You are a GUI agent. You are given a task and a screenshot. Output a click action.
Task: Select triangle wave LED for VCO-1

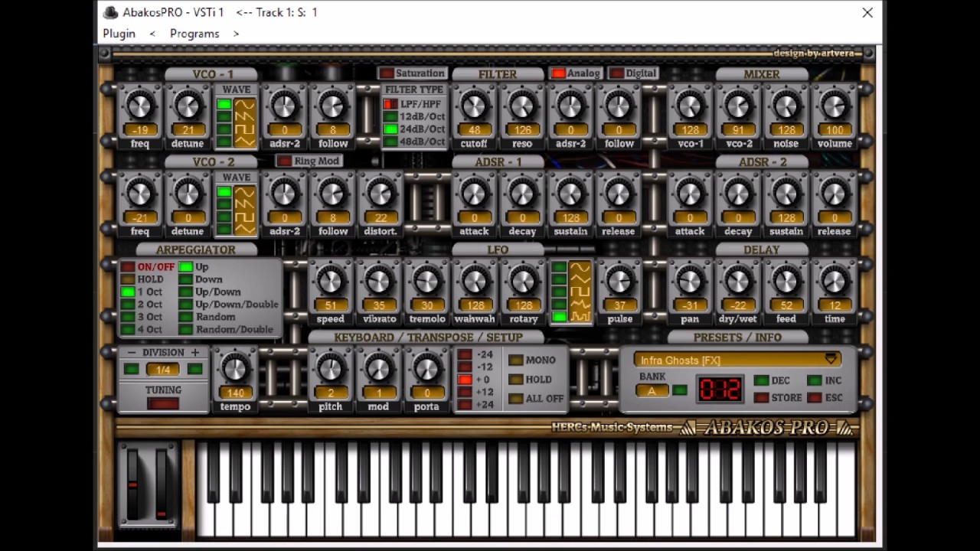(224, 142)
